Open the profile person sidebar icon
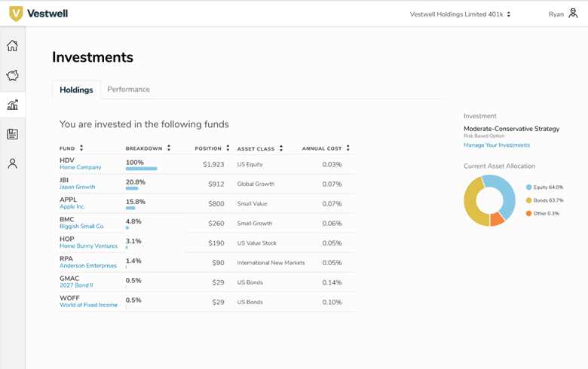Screen dimensions: 588x369 12,163
